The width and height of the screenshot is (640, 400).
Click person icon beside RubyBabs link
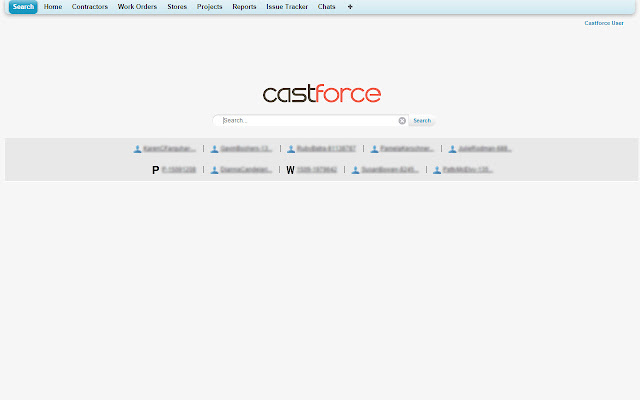click(291, 149)
